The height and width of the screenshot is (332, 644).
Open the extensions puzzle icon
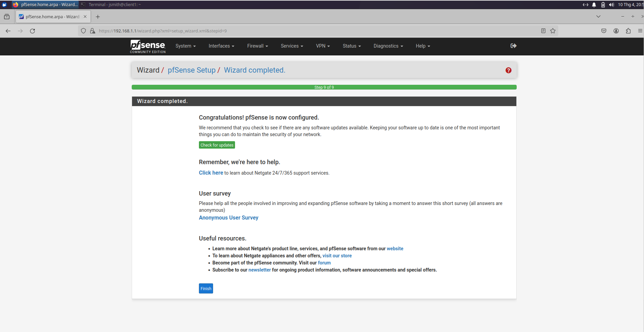(x=628, y=31)
